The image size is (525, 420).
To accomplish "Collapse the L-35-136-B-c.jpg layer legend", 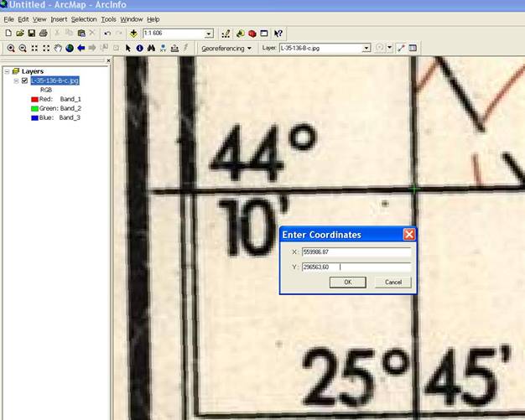I will 16,80.
